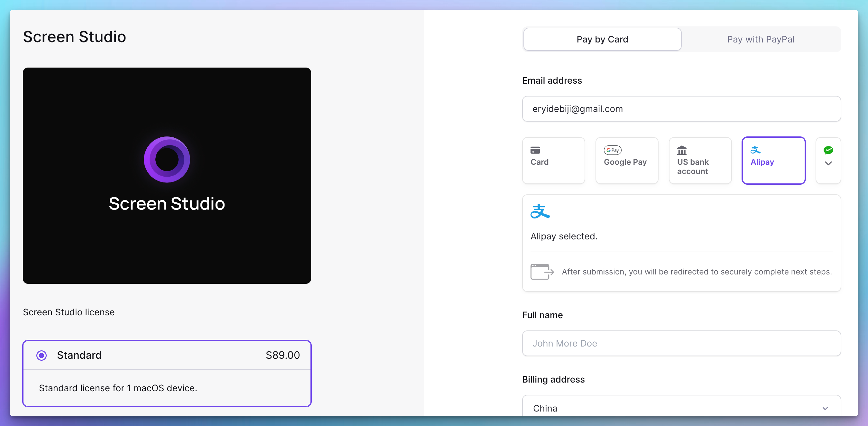Choose the Standard $89.00 license row
868x426 pixels.
tap(167, 355)
